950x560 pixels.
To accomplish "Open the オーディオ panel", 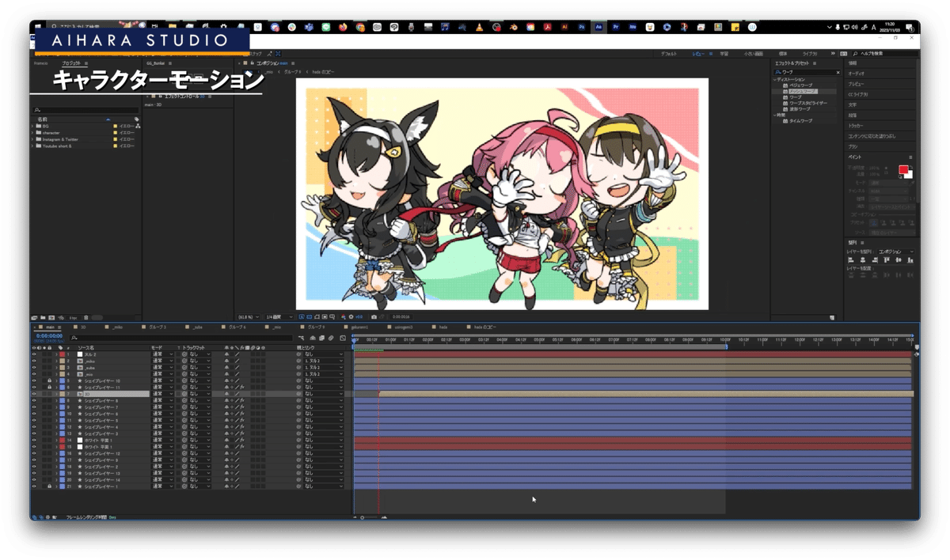I will (856, 74).
